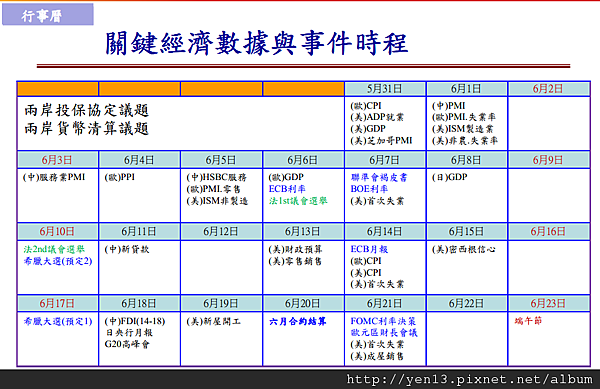600x389 pixels.
Task: Select the 6月1日 date header
Action: pyautogui.click(x=466, y=89)
